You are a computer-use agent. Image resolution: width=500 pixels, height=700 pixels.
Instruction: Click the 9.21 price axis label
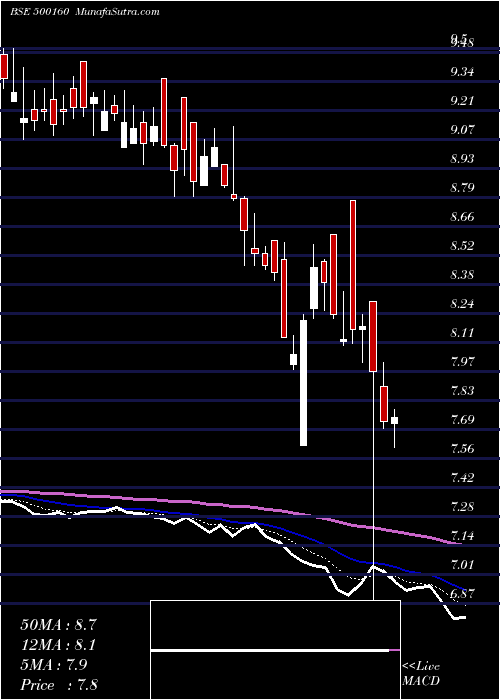tap(462, 101)
